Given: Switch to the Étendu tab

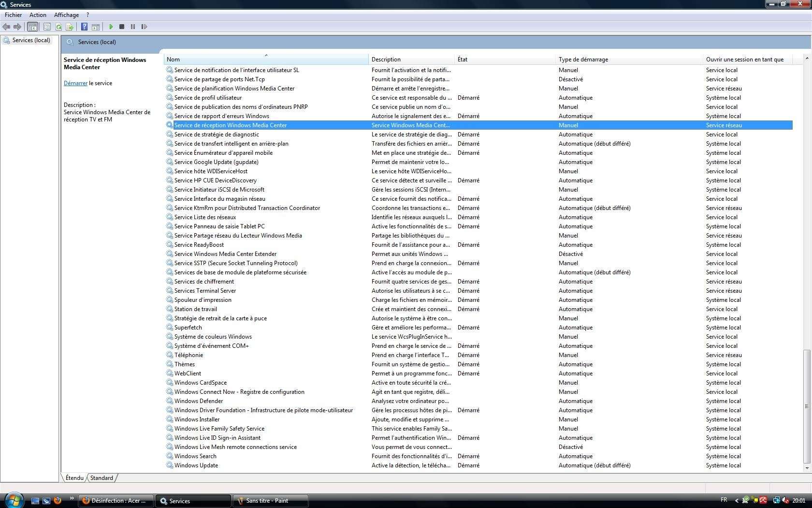Looking at the screenshot, I should tap(74, 478).
